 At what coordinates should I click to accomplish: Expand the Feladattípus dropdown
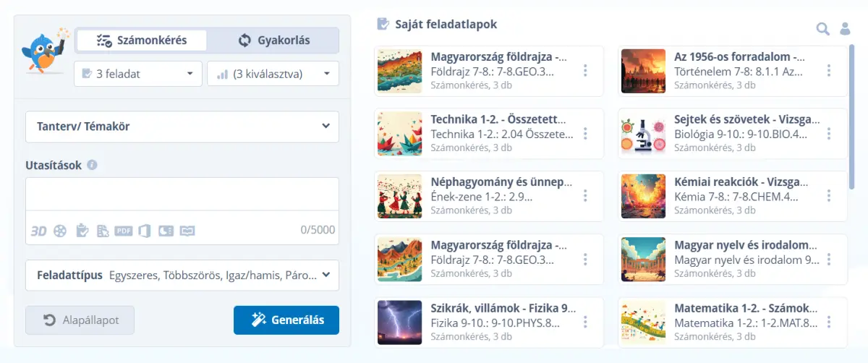pyautogui.click(x=182, y=275)
